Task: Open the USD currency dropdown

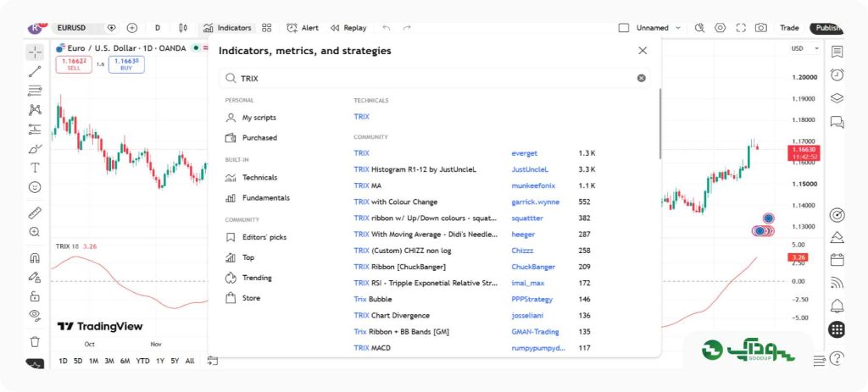Action: [805, 48]
